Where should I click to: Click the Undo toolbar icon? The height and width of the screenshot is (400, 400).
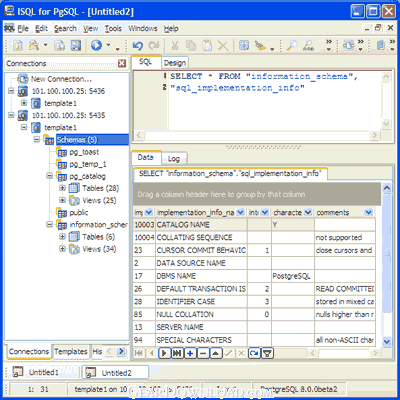click(x=137, y=45)
